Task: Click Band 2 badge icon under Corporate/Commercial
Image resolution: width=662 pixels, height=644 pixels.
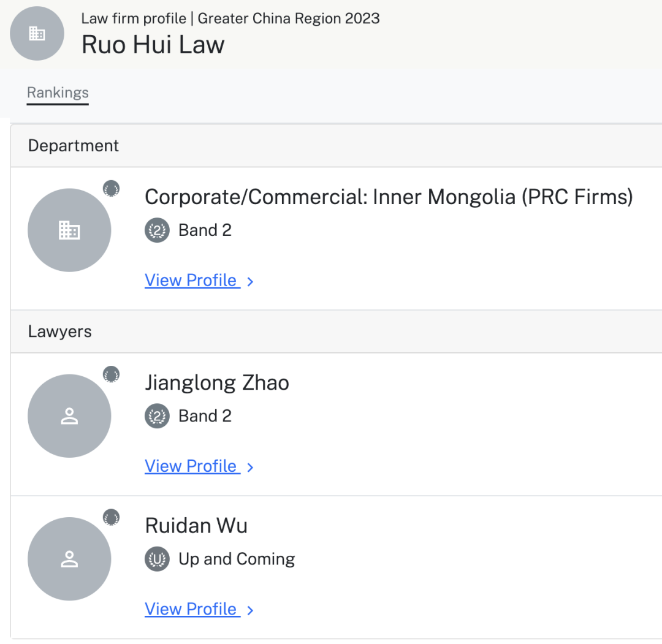Action: [x=157, y=230]
